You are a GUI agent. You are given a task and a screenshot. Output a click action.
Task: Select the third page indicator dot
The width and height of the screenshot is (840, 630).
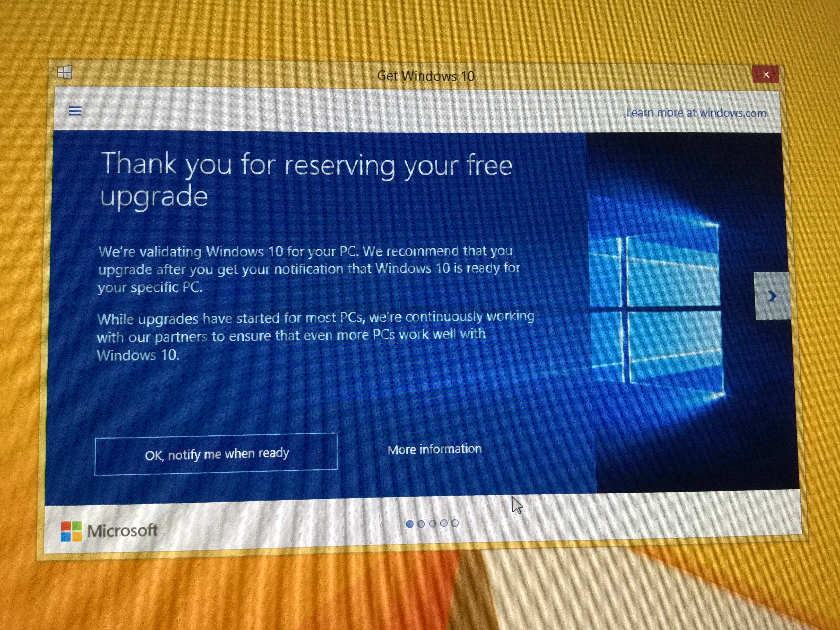[433, 524]
